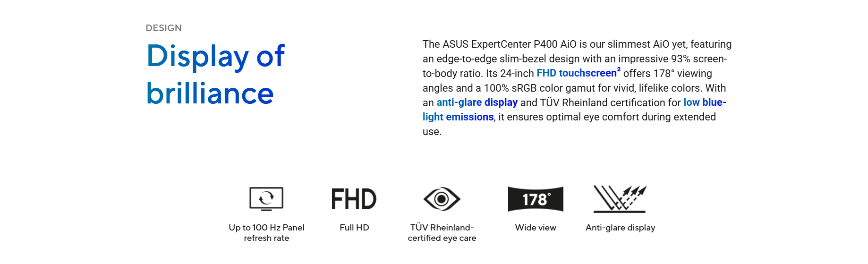
Task: Click the 178 number inside the wide view badge
Action: click(x=535, y=200)
